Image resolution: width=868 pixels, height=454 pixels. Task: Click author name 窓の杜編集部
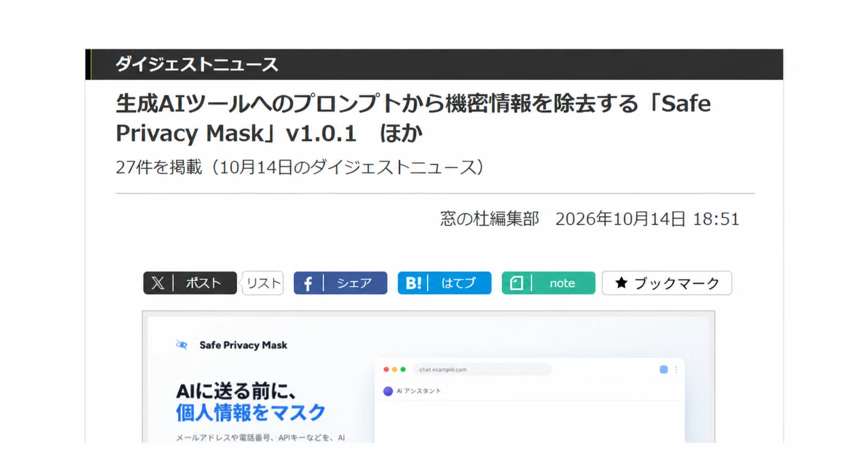489,219
